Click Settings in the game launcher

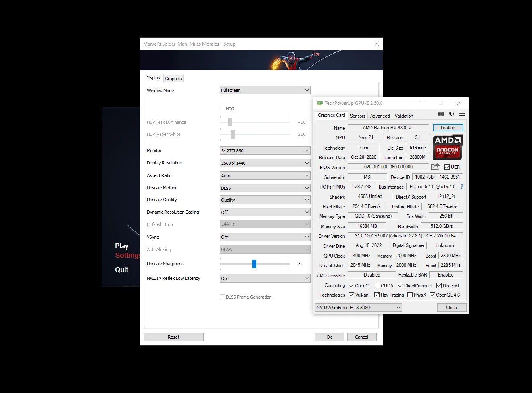[127, 255]
